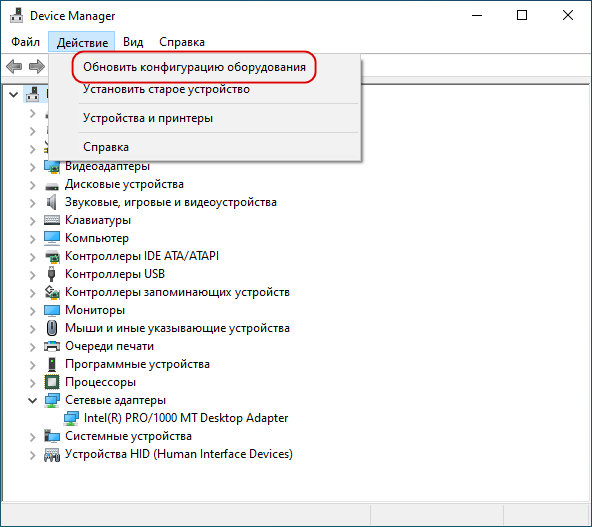Expand the Дисковые устройства node
This screenshot has width=592, height=527.
click(33, 185)
